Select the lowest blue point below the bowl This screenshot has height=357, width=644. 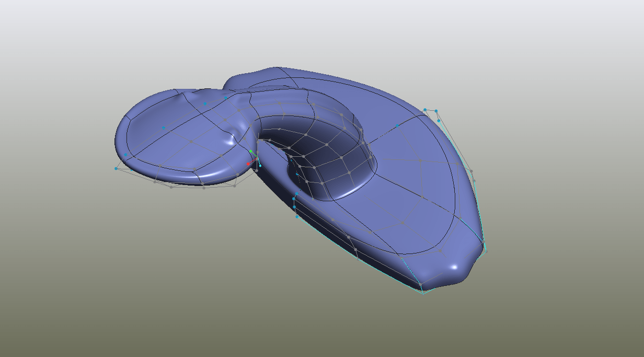[x=297, y=216]
